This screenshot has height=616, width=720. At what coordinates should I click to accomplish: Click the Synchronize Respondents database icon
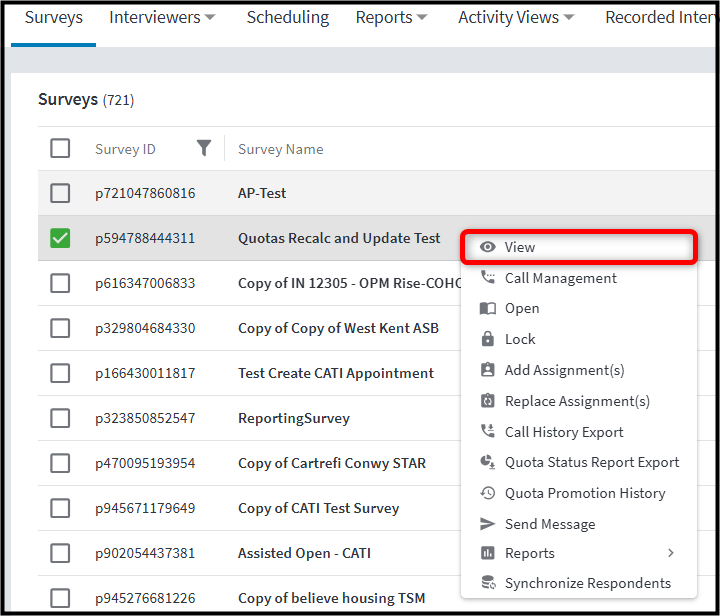(x=488, y=583)
